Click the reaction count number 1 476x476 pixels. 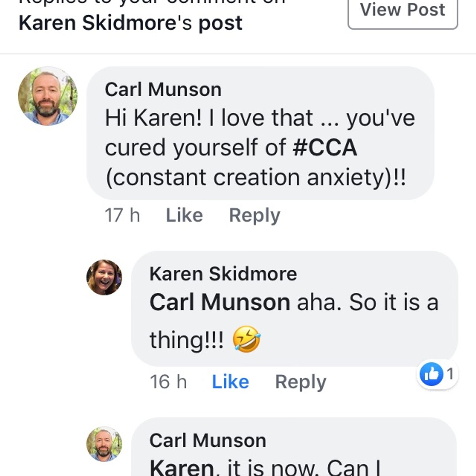(x=450, y=374)
